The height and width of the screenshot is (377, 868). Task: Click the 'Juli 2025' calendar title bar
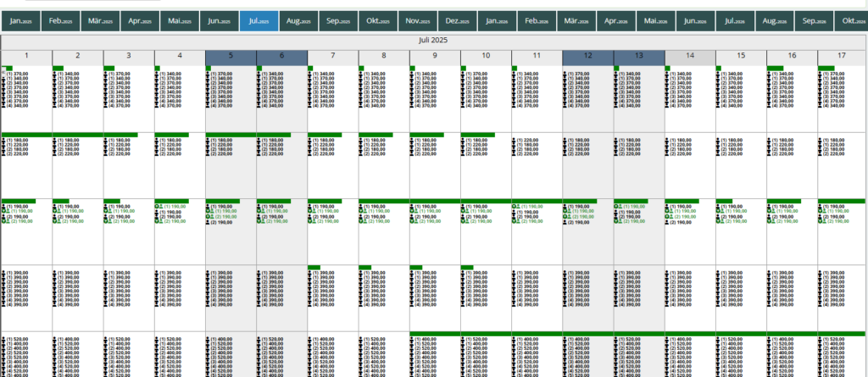click(x=434, y=41)
